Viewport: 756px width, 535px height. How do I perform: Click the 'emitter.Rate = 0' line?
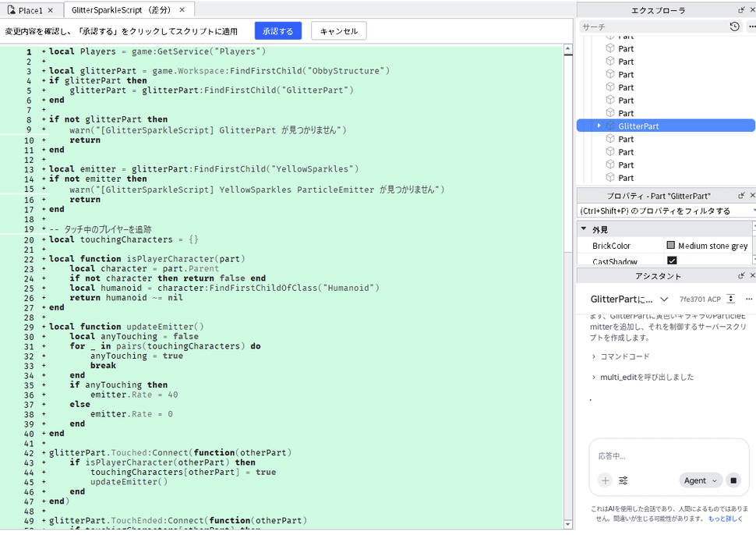[132, 414]
